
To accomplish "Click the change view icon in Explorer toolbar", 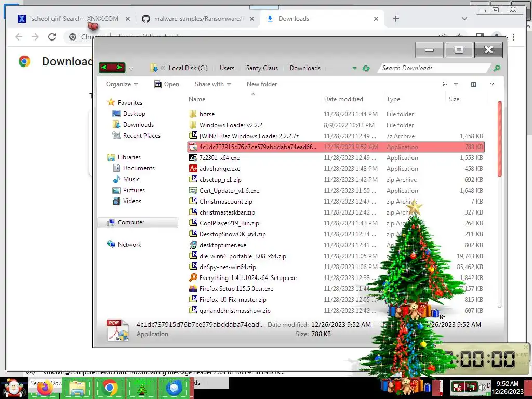I will pyautogui.click(x=445, y=84).
